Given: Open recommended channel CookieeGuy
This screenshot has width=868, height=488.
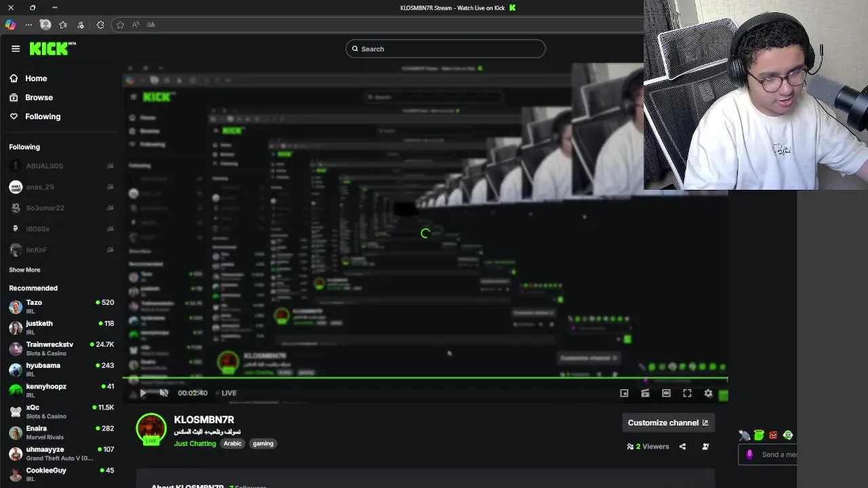Looking at the screenshot, I should (61, 474).
